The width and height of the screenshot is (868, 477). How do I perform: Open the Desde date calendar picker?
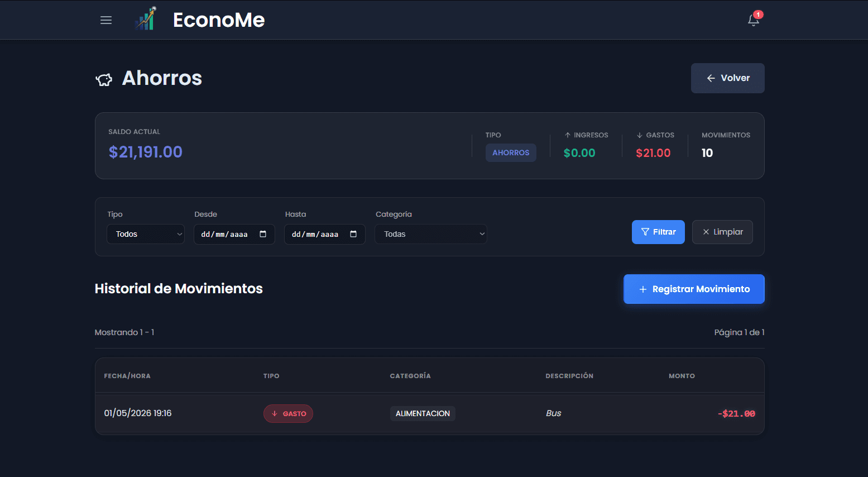pyautogui.click(x=263, y=234)
